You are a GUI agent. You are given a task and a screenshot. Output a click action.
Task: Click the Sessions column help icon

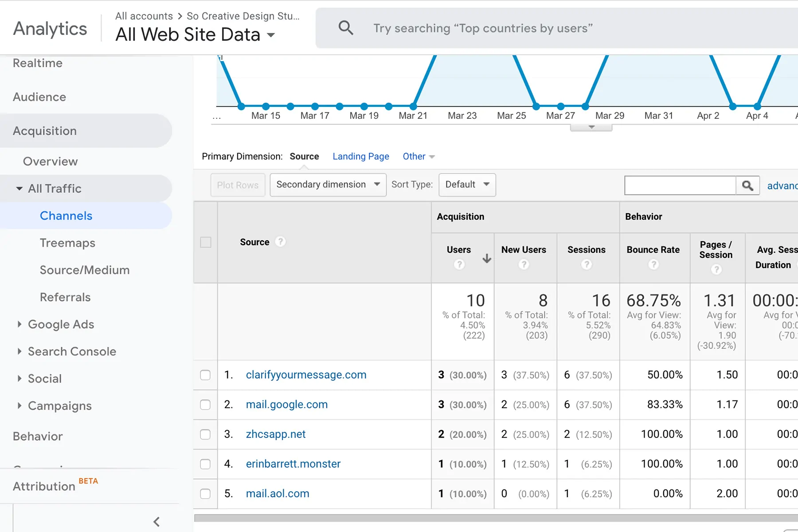[x=586, y=265]
